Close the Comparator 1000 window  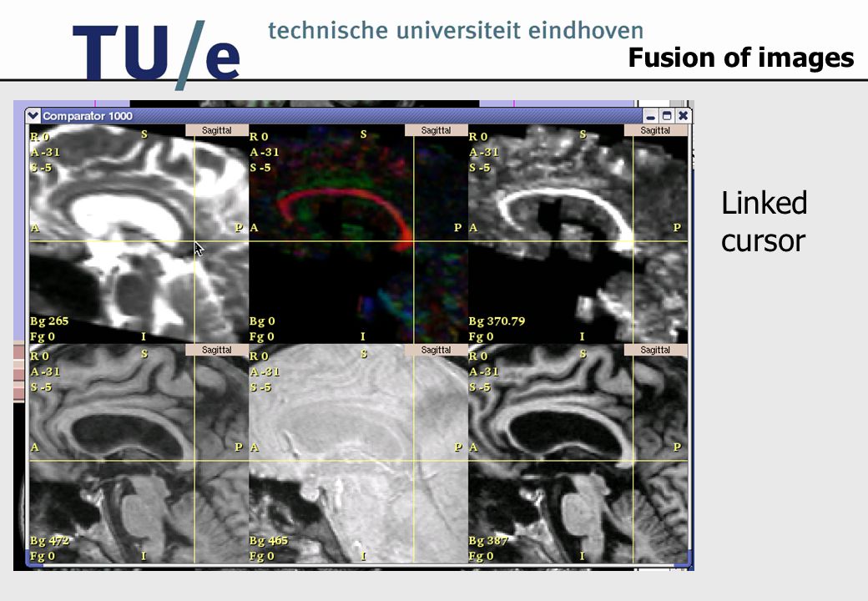pos(683,116)
